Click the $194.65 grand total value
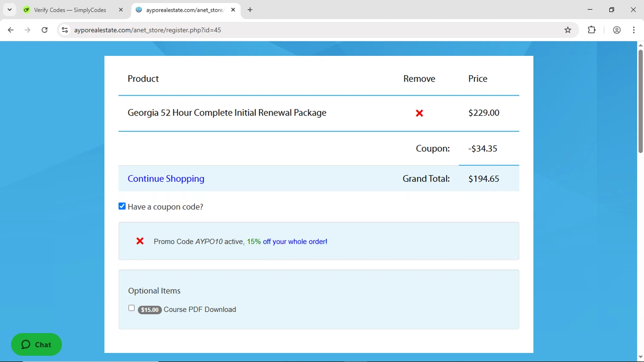The image size is (644, 362). click(484, 179)
